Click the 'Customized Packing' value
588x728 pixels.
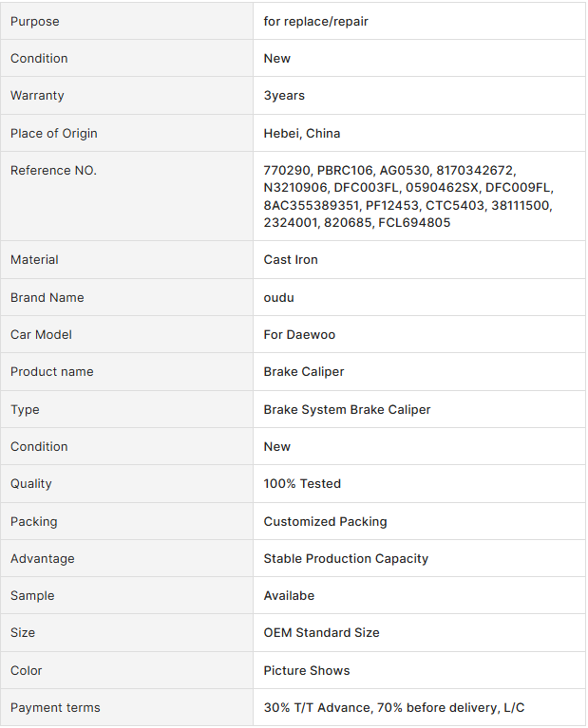[x=325, y=521]
